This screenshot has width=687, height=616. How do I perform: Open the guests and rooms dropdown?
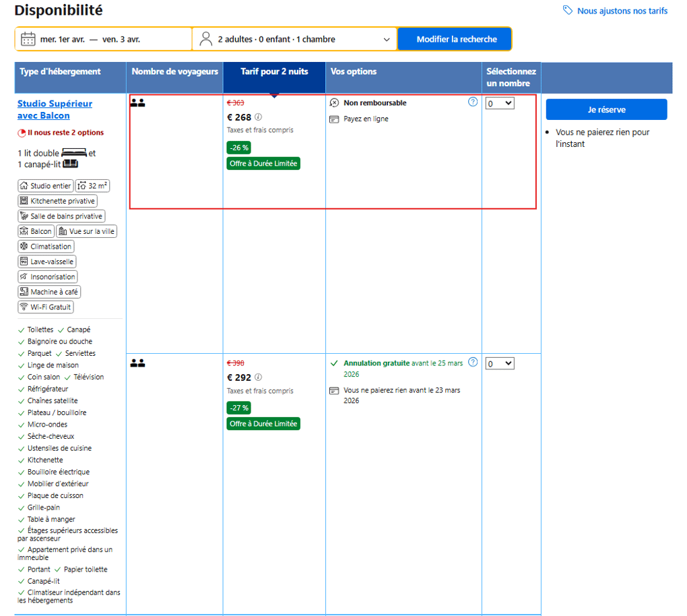(x=294, y=39)
